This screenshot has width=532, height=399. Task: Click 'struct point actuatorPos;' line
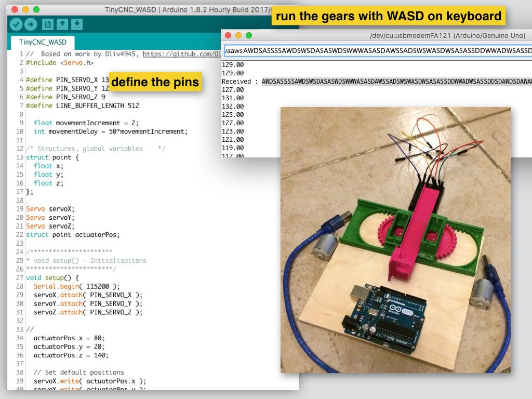tap(73, 235)
